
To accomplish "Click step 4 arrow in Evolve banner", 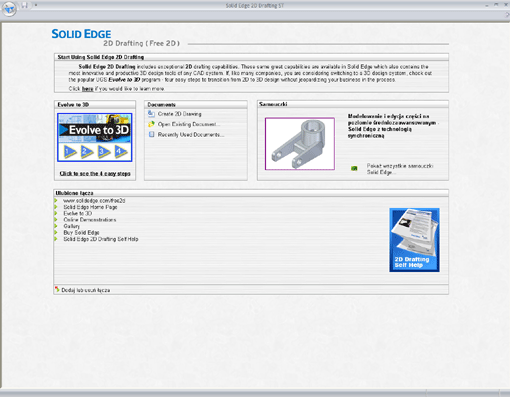I will coord(121,152).
